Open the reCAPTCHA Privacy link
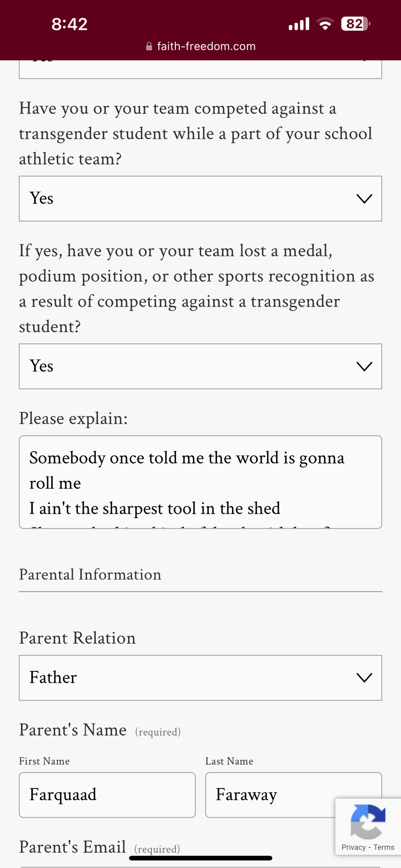Screen dimensions: 401x868 (x=353, y=847)
